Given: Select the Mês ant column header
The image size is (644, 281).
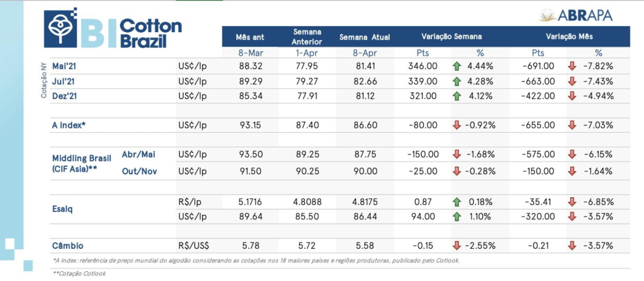Looking at the screenshot, I should click(x=250, y=38).
